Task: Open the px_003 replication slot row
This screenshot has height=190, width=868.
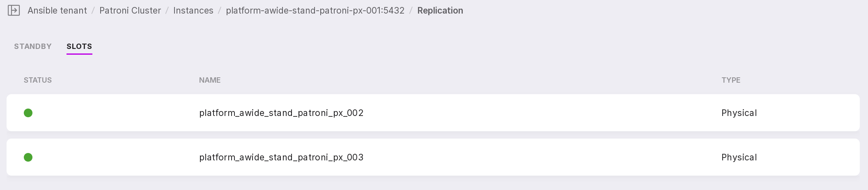Action: [493, 158]
